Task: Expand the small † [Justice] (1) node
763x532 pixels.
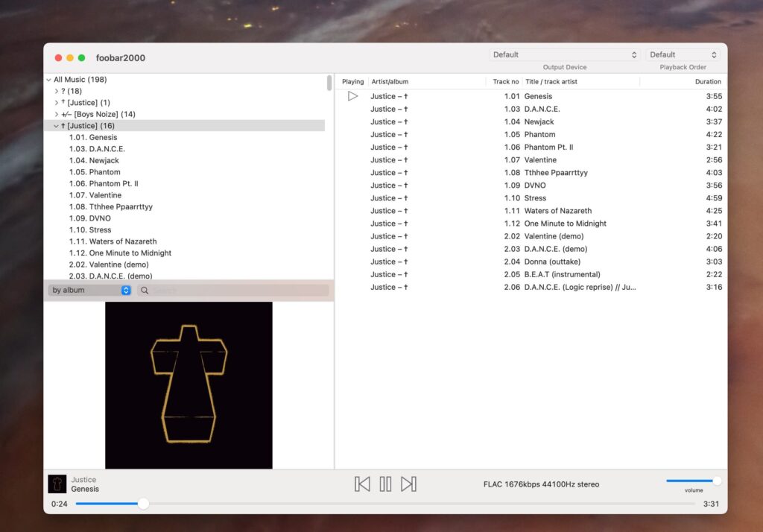Action: tap(57, 103)
